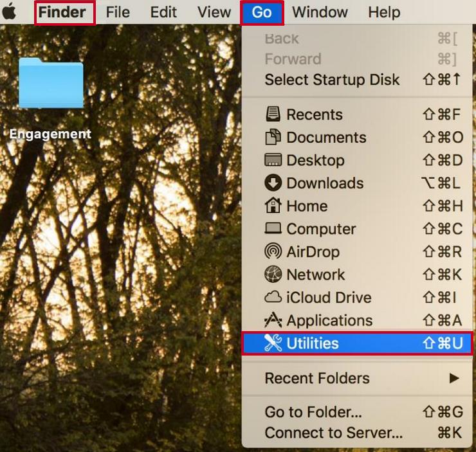Screen dimensions: 476x452
Task: Open the View menu
Action: point(214,12)
